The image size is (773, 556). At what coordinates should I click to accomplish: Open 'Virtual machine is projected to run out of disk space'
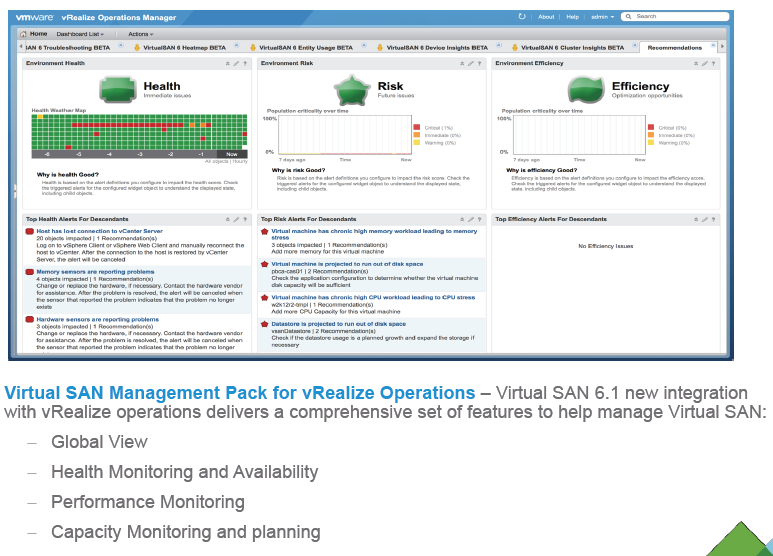click(x=347, y=264)
